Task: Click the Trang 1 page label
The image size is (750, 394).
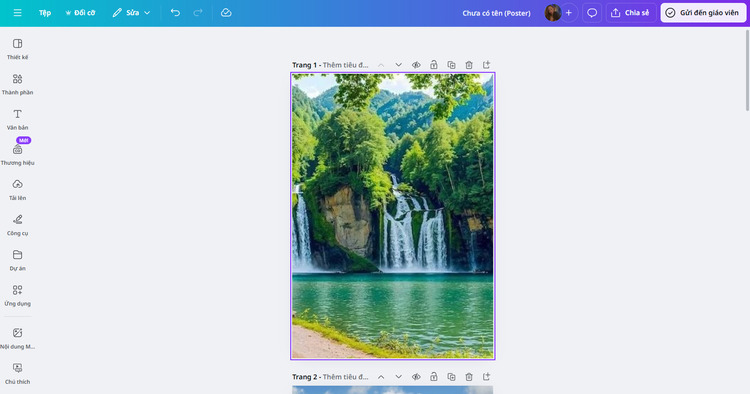Action: (x=304, y=65)
